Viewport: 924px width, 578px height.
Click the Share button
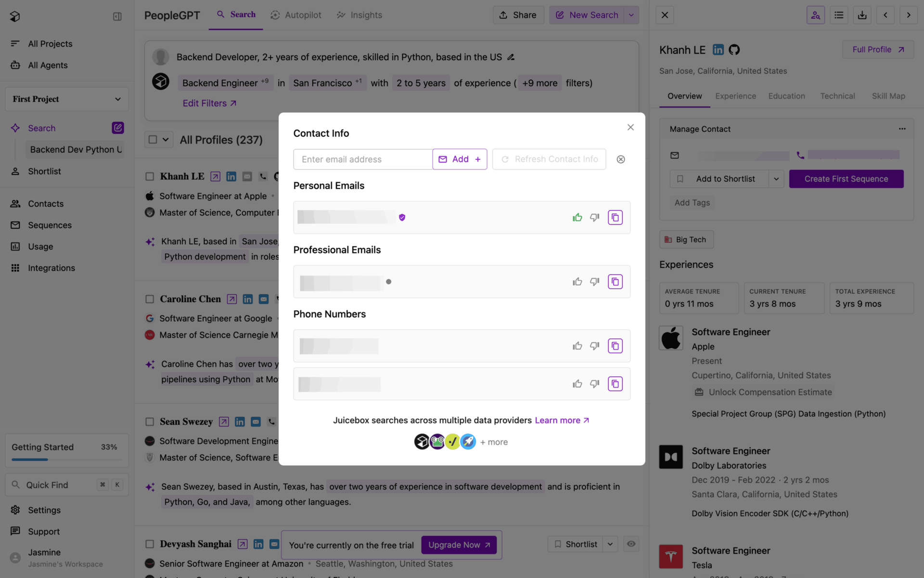(518, 15)
